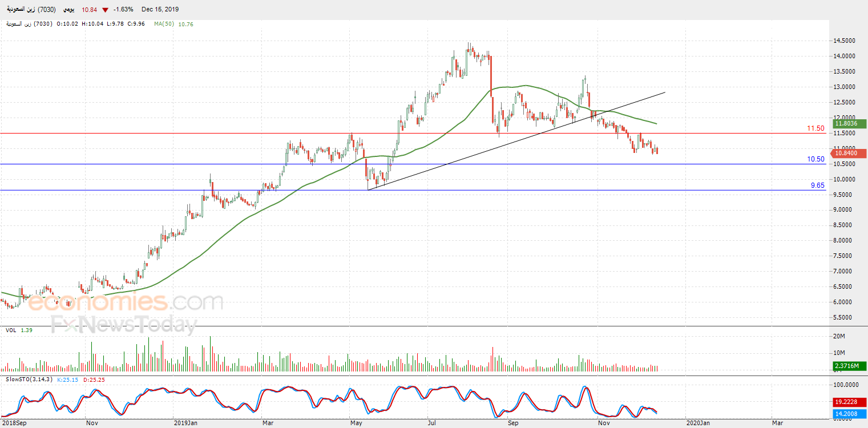The width and height of the screenshot is (868, 428).
Task: Click the blue 10.50 support level label
Action: [x=816, y=159]
